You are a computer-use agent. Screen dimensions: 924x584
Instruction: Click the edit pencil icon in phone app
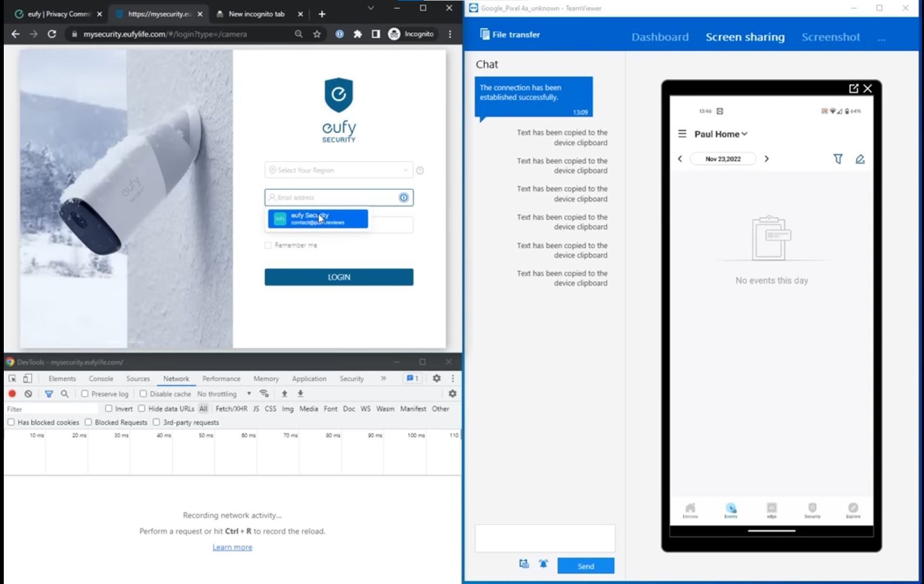tap(860, 159)
